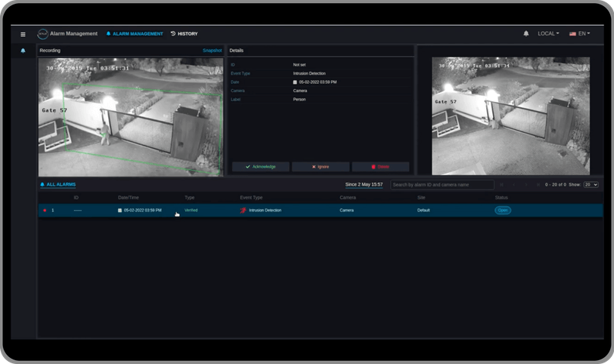
Task: Expand the LOCAL dropdown
Action: click(x=548, y=34)
